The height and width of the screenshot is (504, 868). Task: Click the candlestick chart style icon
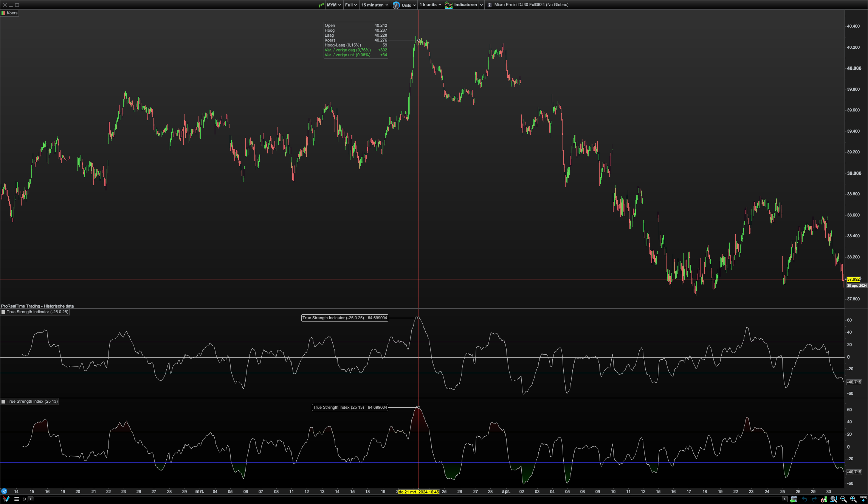(321, 5)
